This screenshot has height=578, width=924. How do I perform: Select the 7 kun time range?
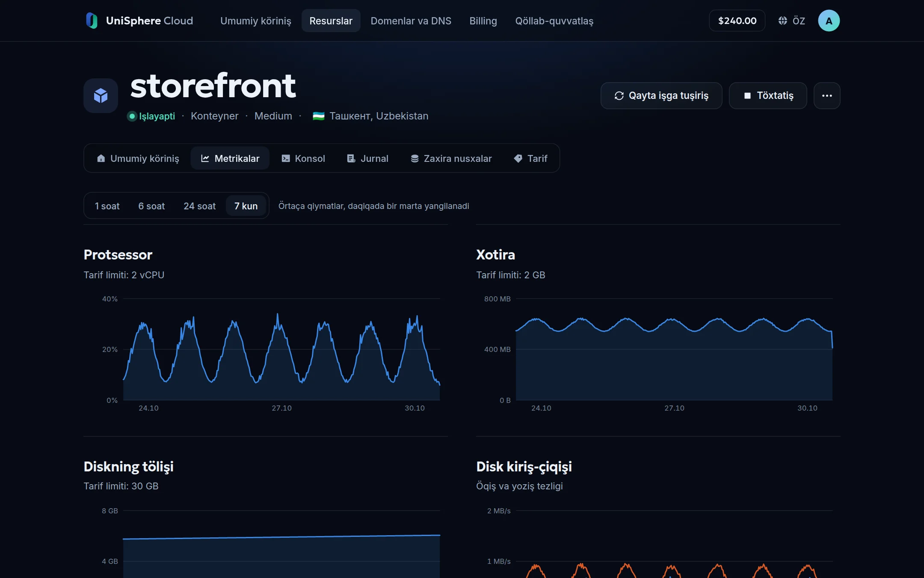pyautogui.click(x=246, y=206)
